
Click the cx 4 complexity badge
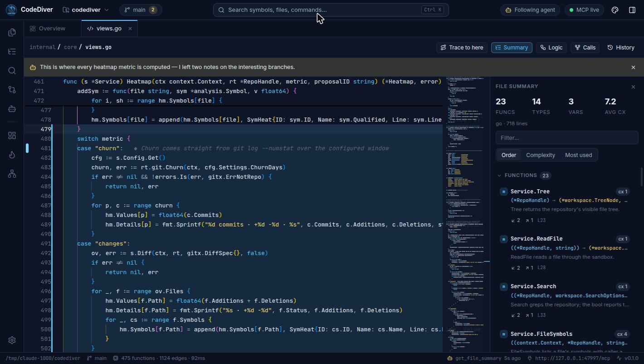click(x=622, y=334)
